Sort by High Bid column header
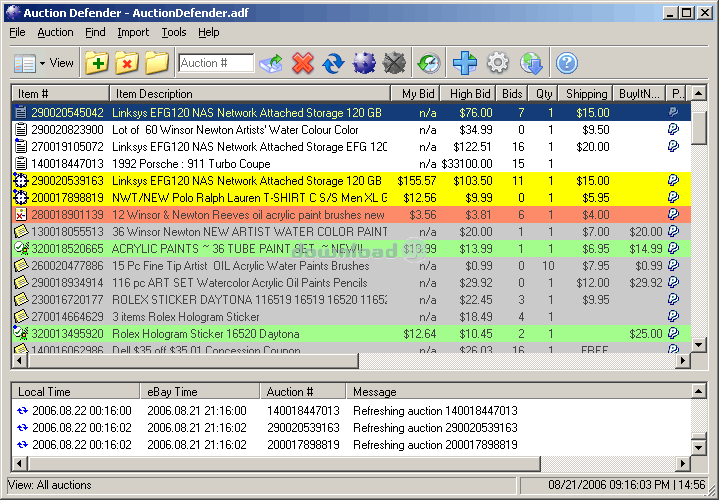 pyautogui.click(x=470, y=94)
